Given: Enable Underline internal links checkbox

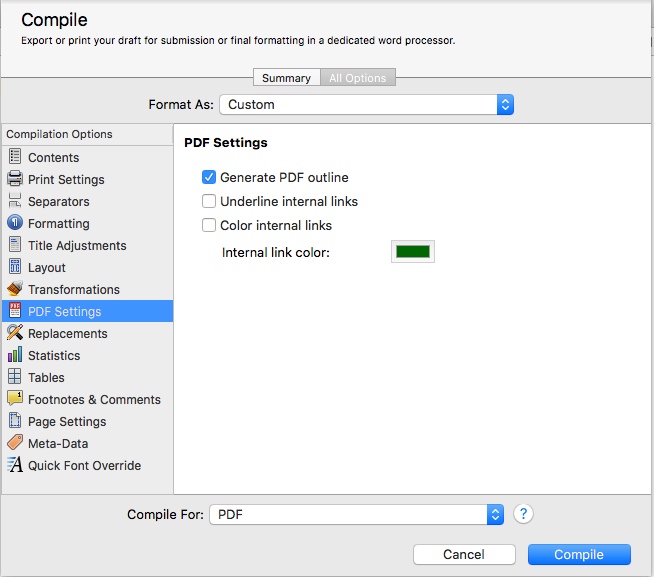Looking at the screenshot, I should click(x=209, y=201).
